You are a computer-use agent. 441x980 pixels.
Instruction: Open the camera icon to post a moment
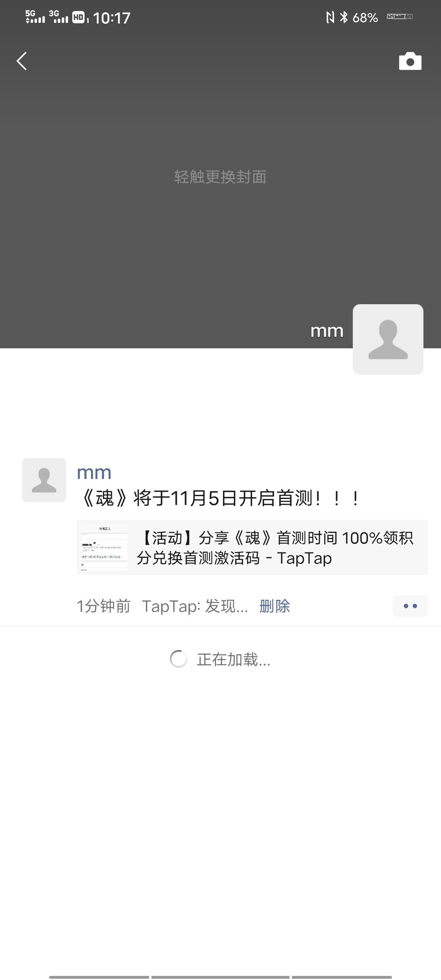[x=410, y=61]
